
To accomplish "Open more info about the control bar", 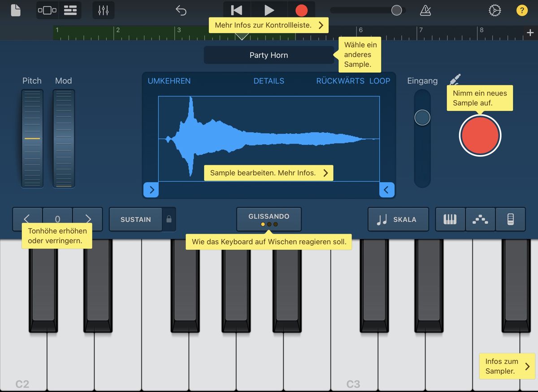I will pyautogui.click(x=269, y=25).
